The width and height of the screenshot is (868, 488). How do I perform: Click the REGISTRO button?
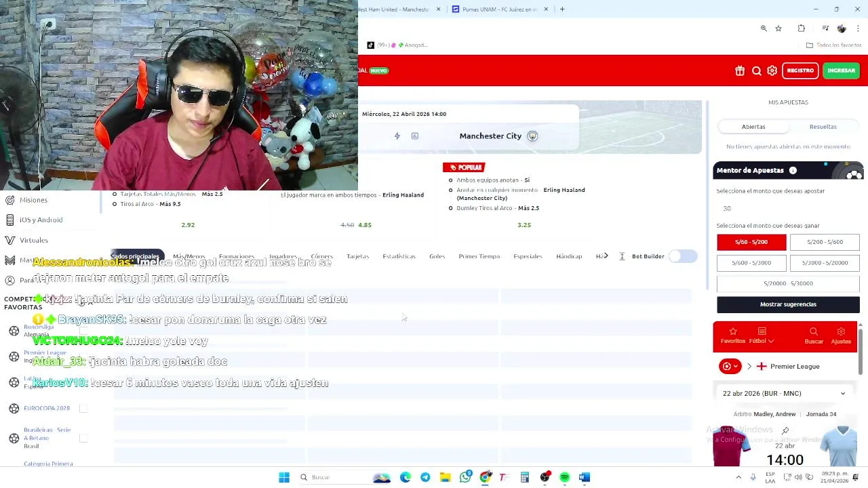[800, 70]
